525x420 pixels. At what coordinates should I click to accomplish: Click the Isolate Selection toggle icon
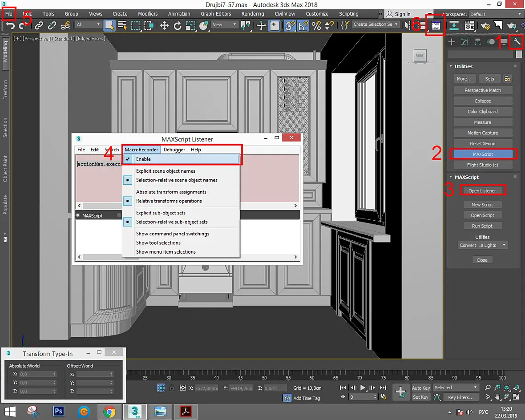[x=161, y=388]
